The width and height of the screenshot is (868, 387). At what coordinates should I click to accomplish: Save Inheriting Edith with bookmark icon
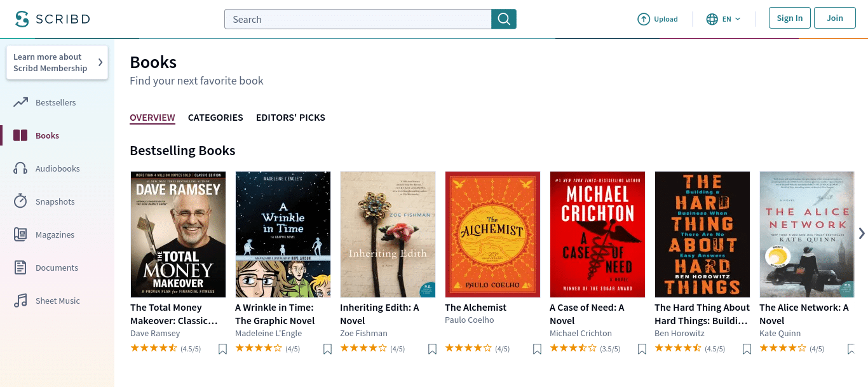[432, 349]
